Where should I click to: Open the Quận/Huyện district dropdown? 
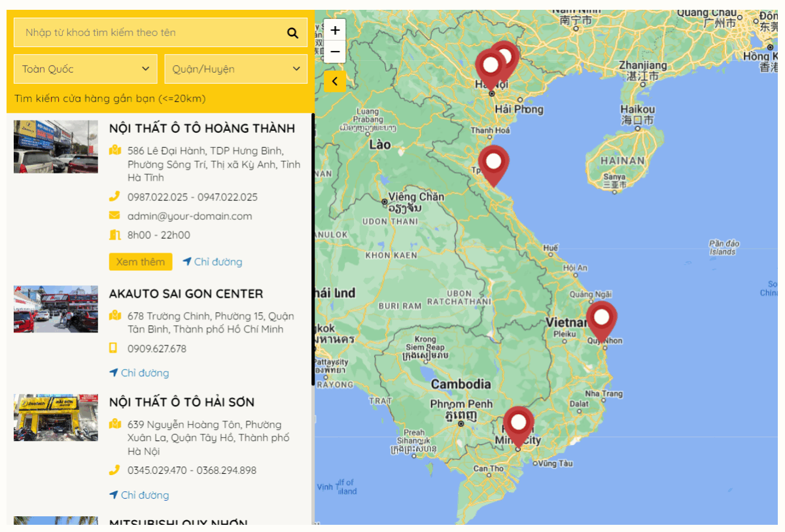236,68
